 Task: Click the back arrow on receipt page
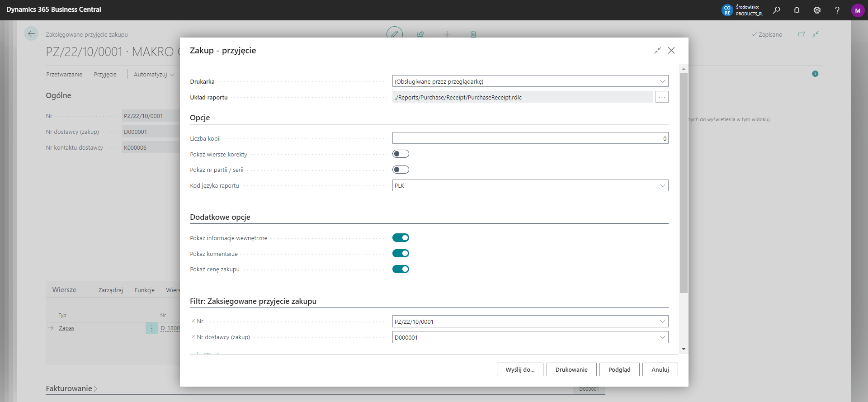pyautogui.click(x=31, y=33)
